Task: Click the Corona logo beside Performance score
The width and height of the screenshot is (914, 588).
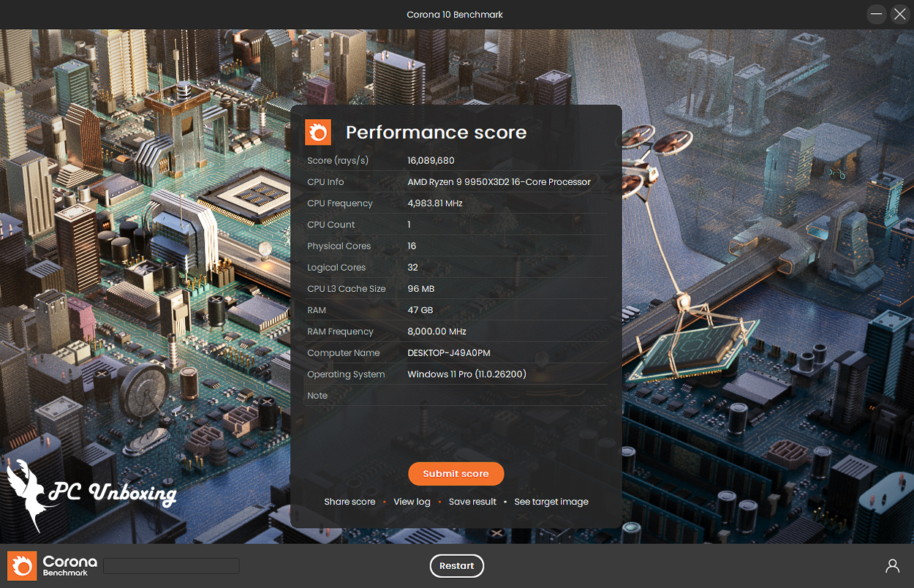Action: click(318, 132)
